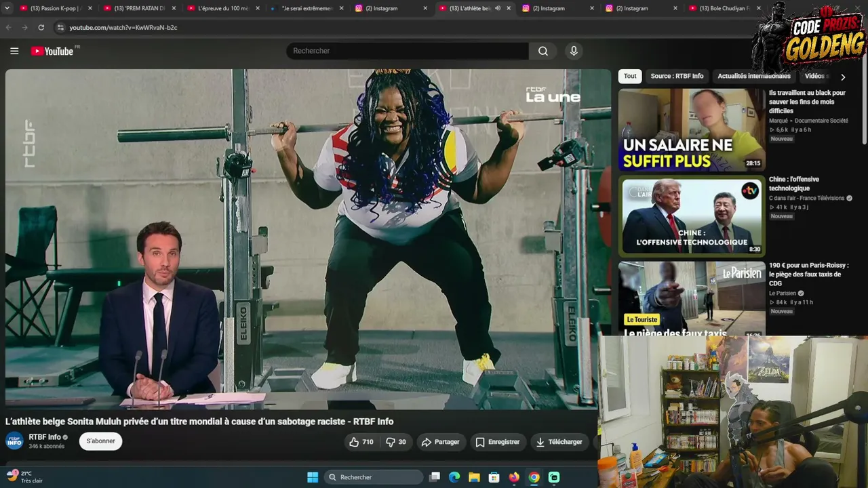Open File Explorer from the taskbar
The width and height of the screenshot is (868, 488).
(474, 477)
